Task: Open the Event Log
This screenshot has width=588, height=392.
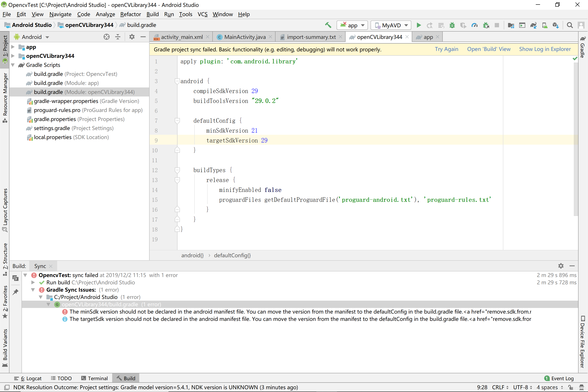Action: [559, 378]
